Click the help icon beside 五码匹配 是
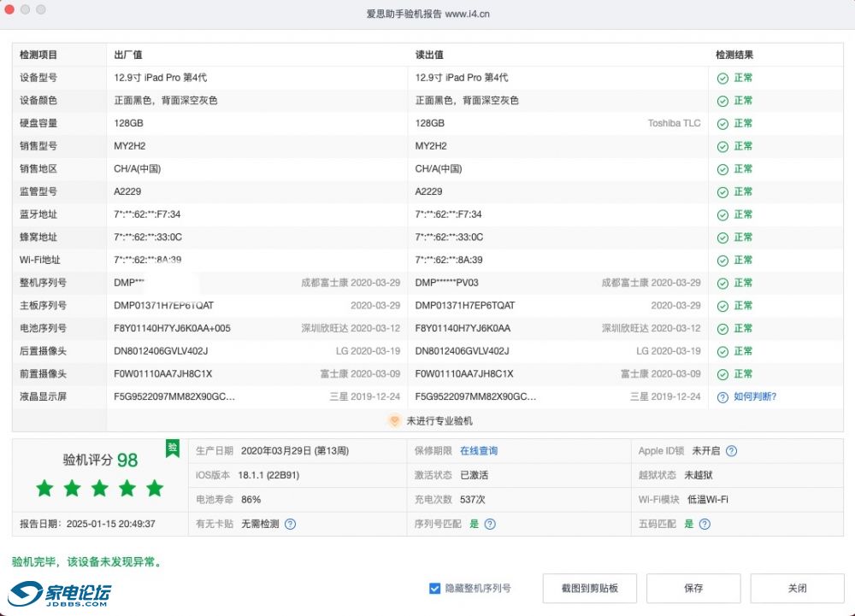This screenshot has height=616, width=855. pos(705,524)
